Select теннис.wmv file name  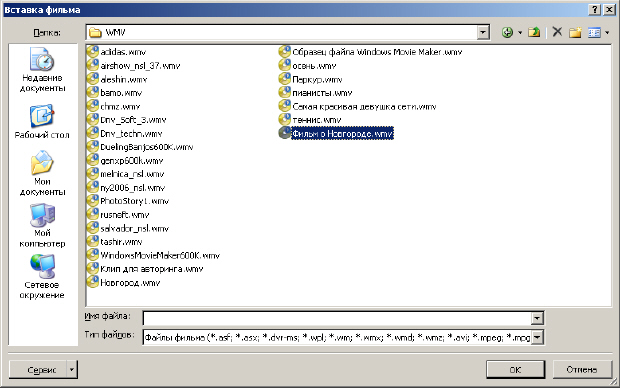(317, 120)
